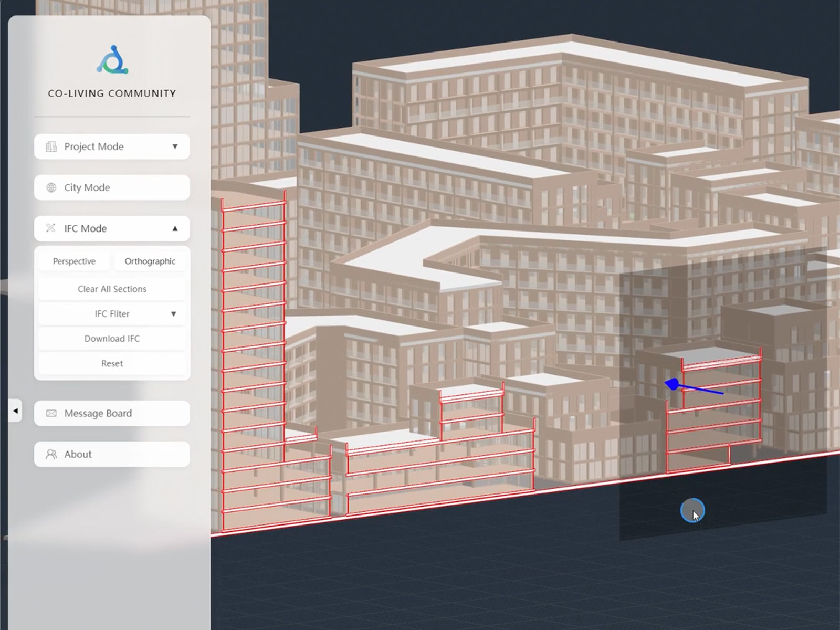Click the About people icon
This screenshot has width=840, height=630.
(51, 454)
